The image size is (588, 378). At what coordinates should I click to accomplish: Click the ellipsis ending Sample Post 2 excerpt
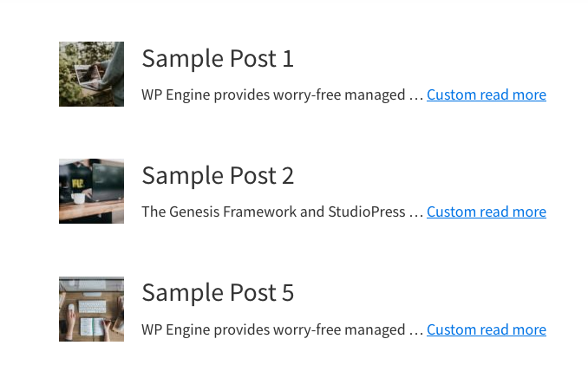pos(415,213)
